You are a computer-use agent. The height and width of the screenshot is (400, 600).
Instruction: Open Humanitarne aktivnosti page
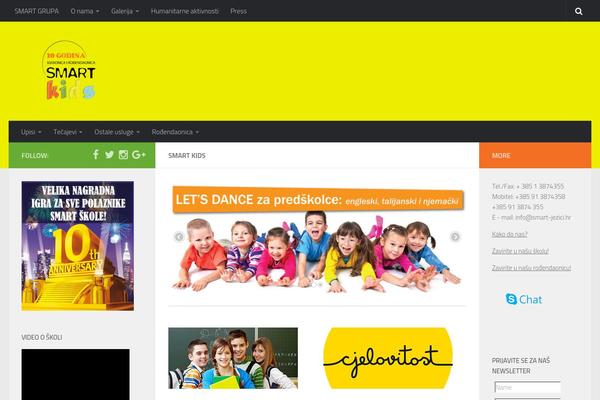point(184,11)
